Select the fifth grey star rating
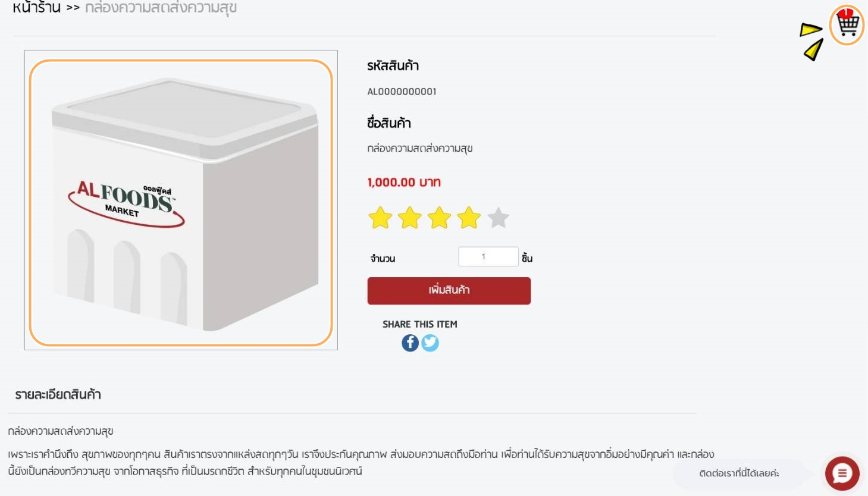This screenshot has height=496, width=868. point(499,218)
